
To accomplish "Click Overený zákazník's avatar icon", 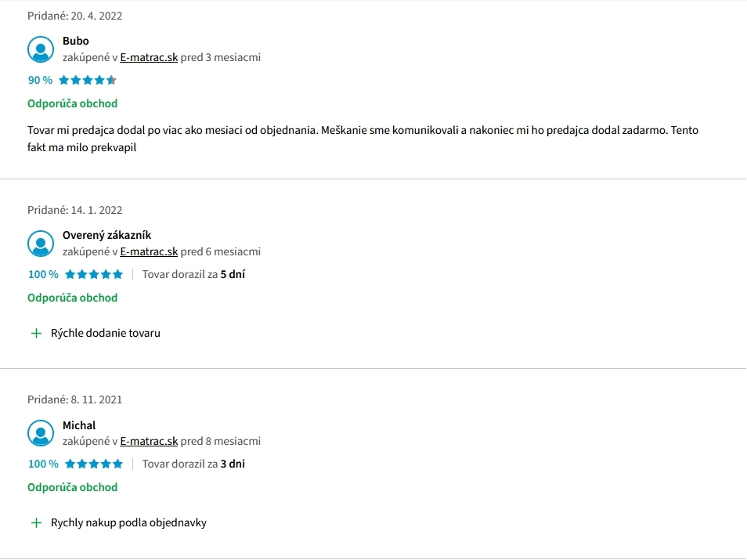I will [x=41, y=244].
